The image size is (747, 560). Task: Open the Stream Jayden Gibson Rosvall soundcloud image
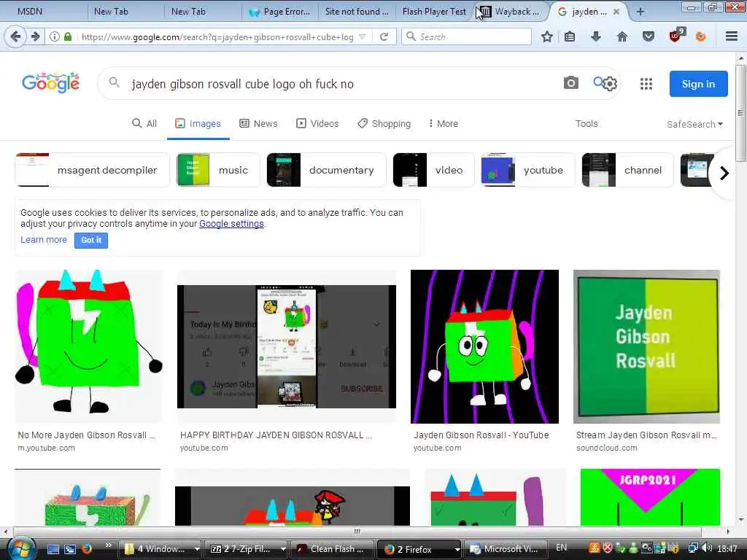point(646,346)
